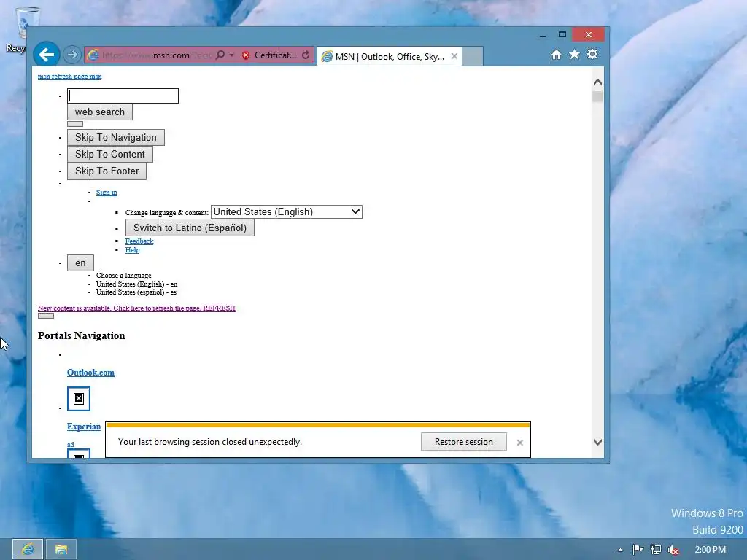Click Portals Navigation heading
The height and width of the screenshot is (560, 747).
coord(82,335)
